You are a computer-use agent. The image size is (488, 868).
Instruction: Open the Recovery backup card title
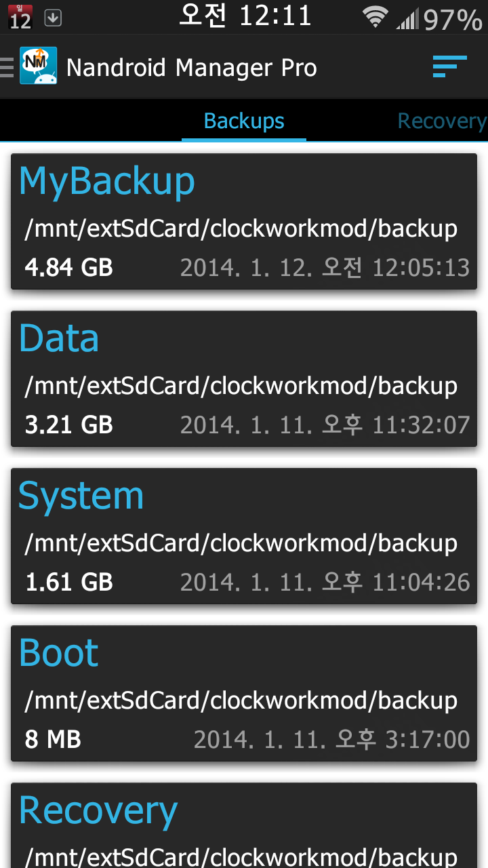pos(98,810)
